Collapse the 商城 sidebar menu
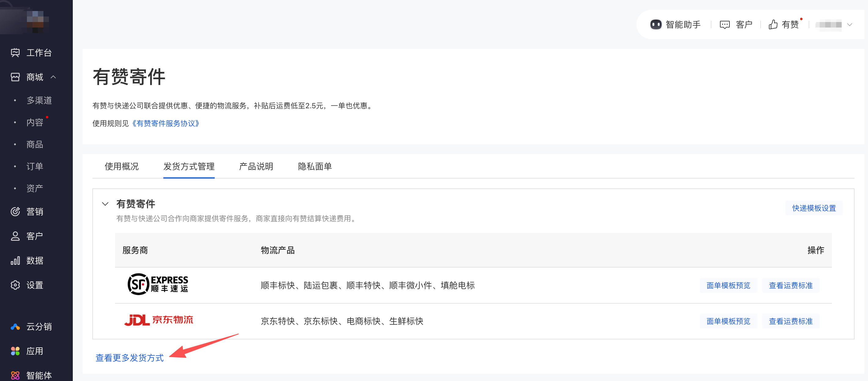The height and width of the screenshot is (381, 868). (53, 77)
